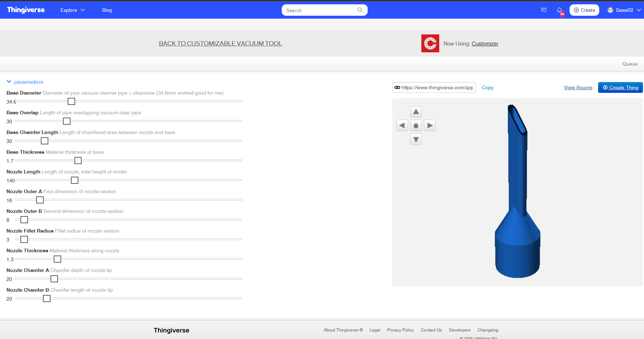The height and width of the screenshot is (339, 644).
Task: Open the Blog menu item
Action: tap(107, 10)
